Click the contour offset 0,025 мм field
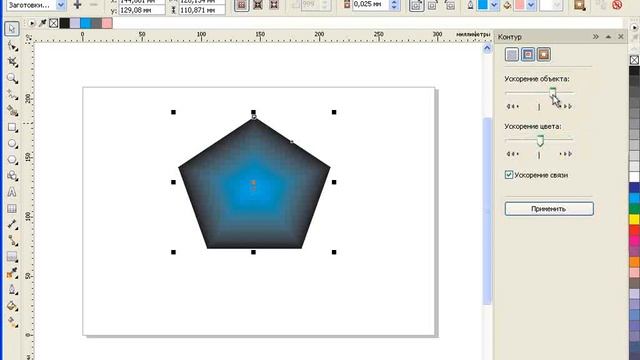Image resolution: width=640 pixels, height=360 pixels. click(x=371, y=4)
